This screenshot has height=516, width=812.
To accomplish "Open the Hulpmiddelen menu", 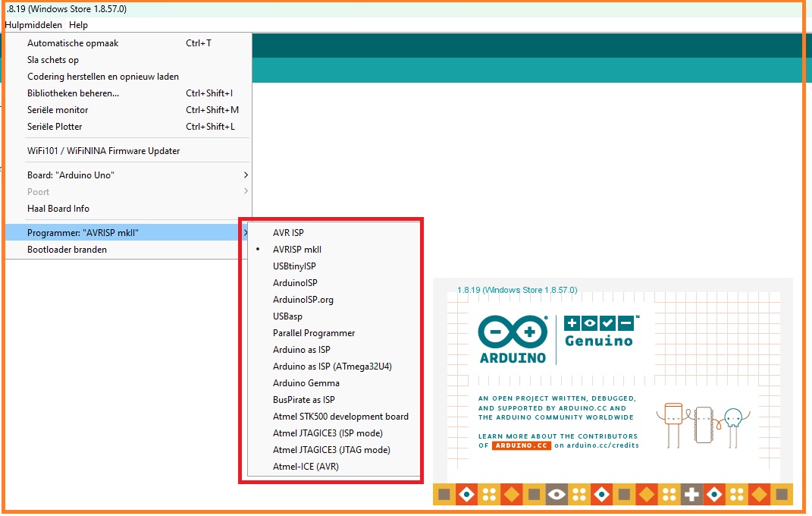I will coord(33,25).
